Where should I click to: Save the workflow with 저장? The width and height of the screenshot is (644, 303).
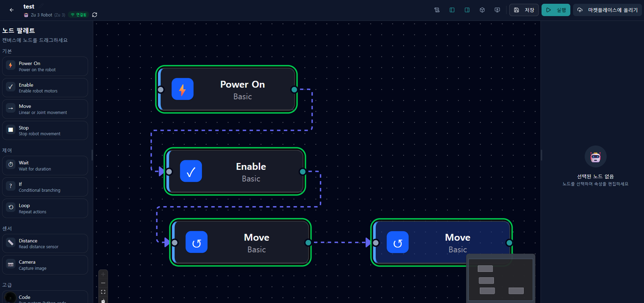coord(524,10)
